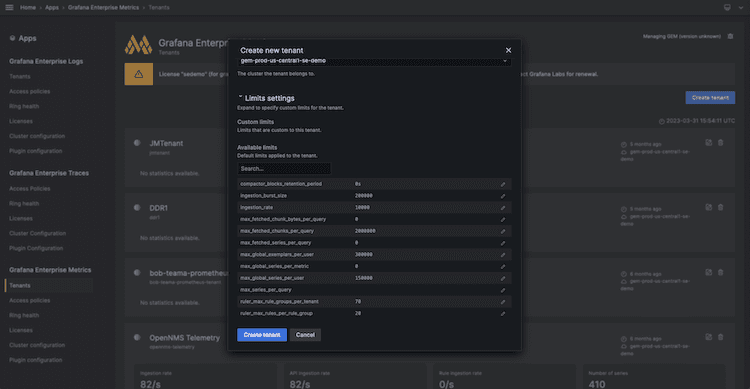Delete the JMTenant tenant
The image size is (750, 389).
click(721, 143)
